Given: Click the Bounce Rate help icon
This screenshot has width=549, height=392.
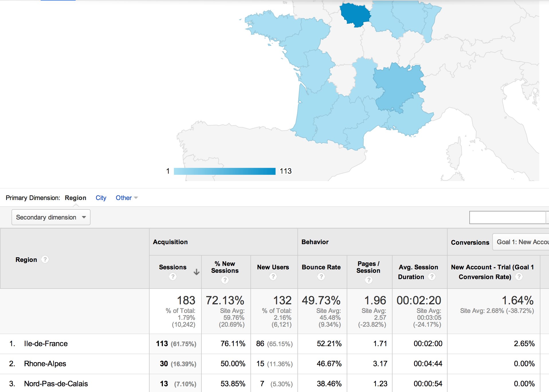Looking at the screenshot, I should click(x=321, y=277).
